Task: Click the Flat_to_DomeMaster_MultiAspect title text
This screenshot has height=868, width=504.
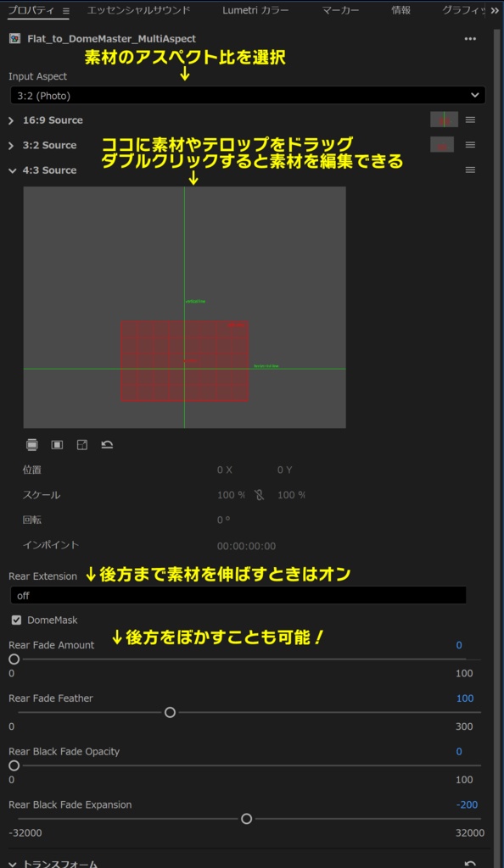Action: [x=111, y=39]
